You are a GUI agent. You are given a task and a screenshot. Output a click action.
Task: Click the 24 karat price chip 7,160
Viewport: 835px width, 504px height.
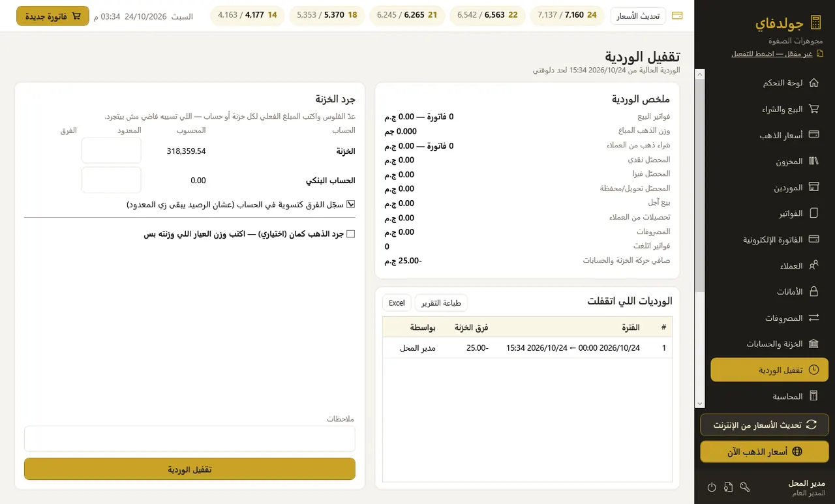tap(567, 15)
